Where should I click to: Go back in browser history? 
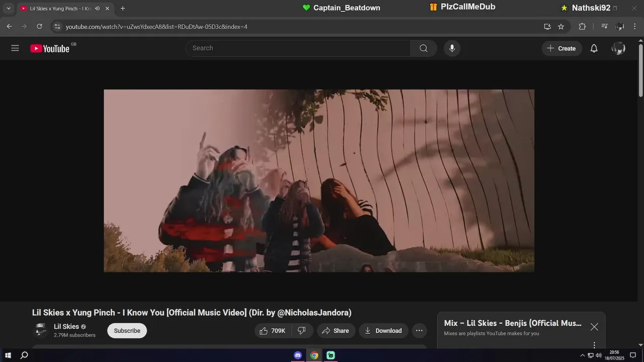pyautogui.click(x=9, y=26)
